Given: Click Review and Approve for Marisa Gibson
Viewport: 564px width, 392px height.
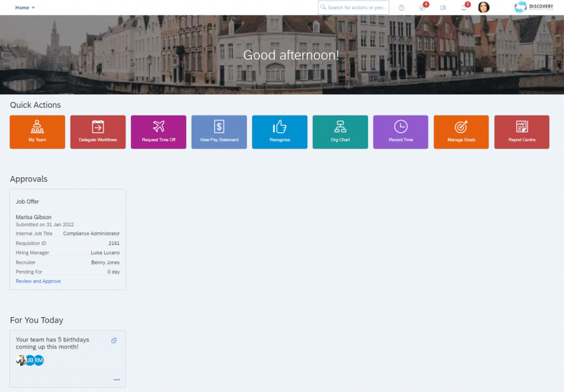Looking at the screenshot, I should click(x=38, y=281).
